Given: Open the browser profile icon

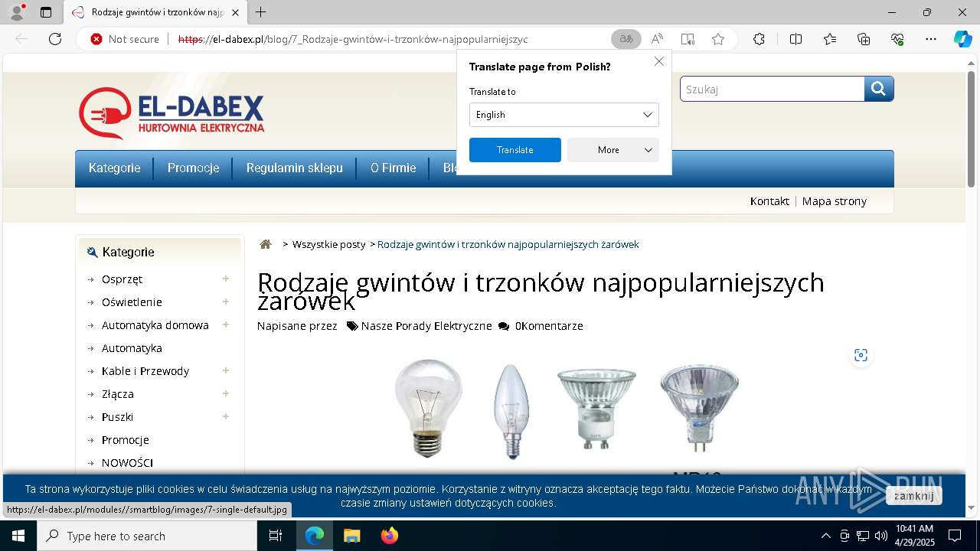Looking at the screenshot, I should (x=17, y=12).
